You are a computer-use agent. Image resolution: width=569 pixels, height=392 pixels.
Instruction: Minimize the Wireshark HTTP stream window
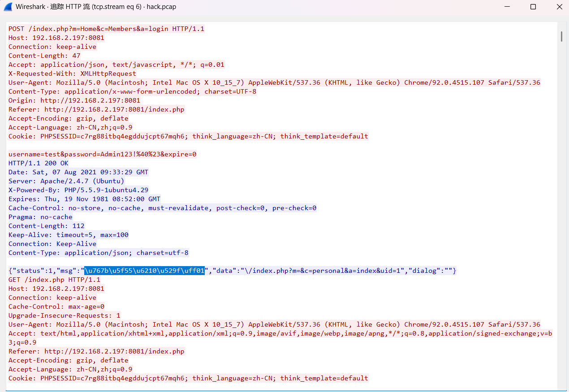coord(507,7)
